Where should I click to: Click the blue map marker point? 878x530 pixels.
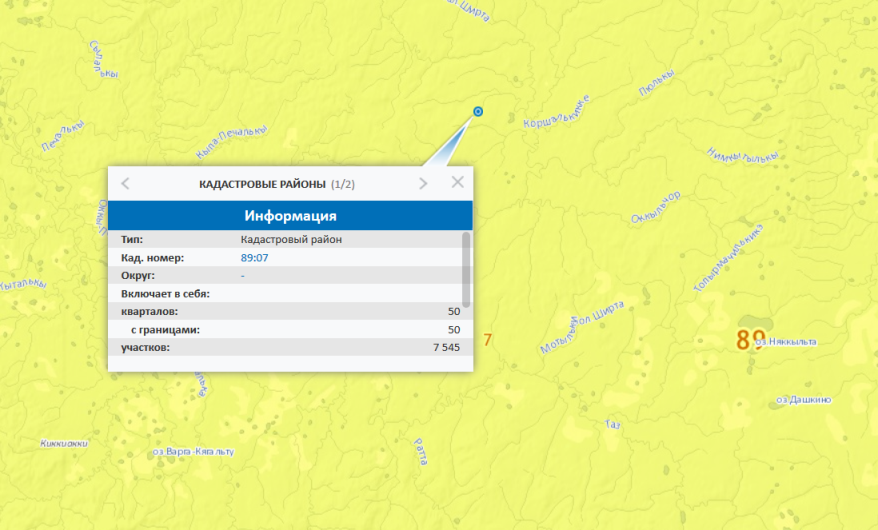[x=478, y=111]
